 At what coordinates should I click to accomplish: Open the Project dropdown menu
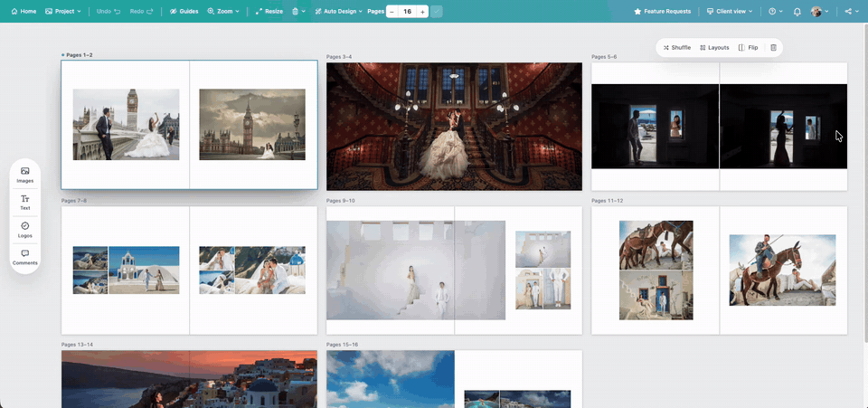(x=62, y=11)
